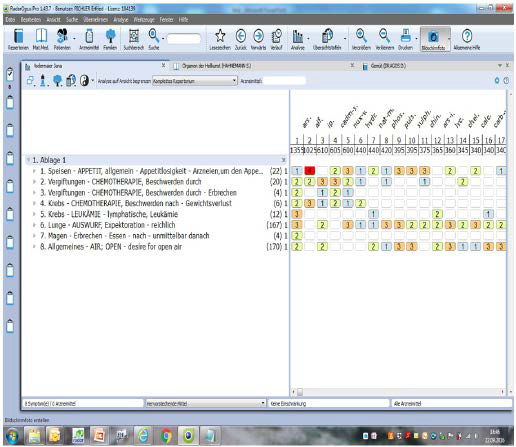Collapse the '1. Ablage 1' group

[x=28, y=160]
